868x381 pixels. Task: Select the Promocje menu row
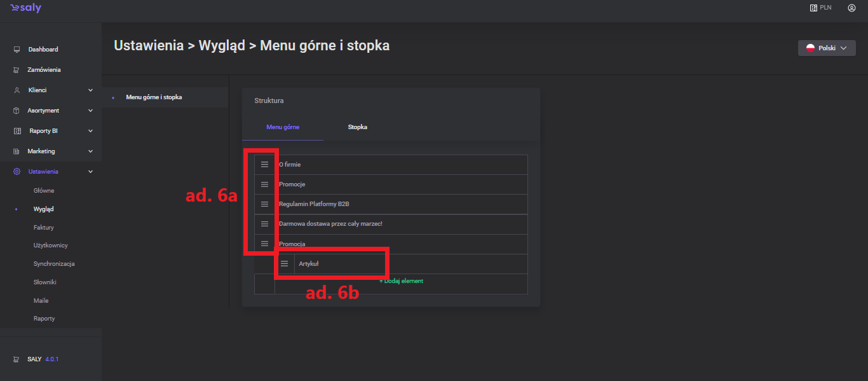coord(292,184)
